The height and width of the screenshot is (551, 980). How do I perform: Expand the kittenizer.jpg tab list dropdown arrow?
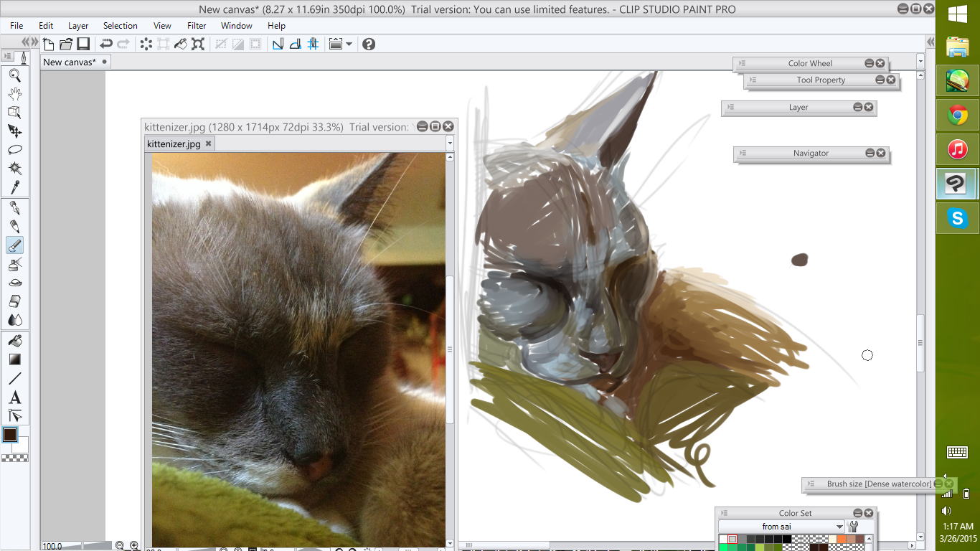(450, 143)
